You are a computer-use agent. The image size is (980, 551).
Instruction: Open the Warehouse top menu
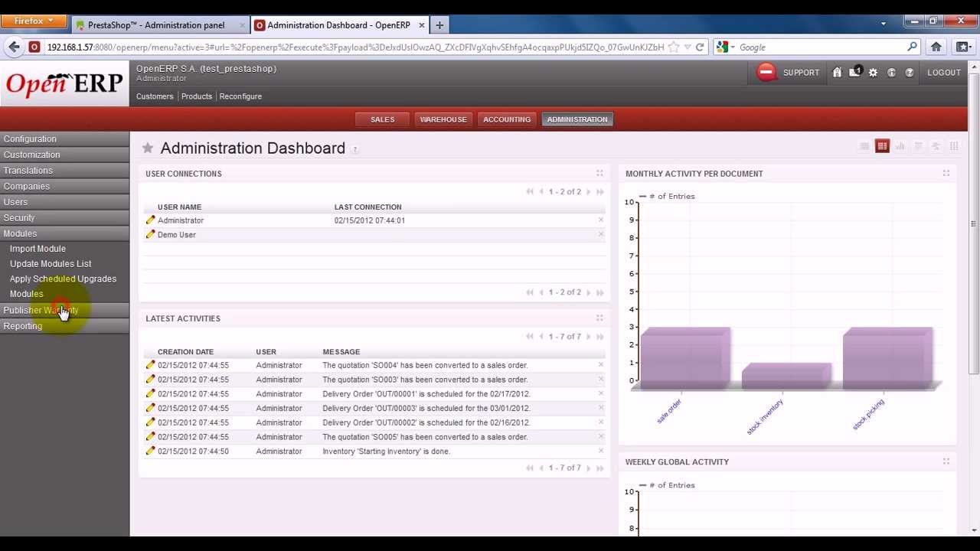click(x=443, y=119)
